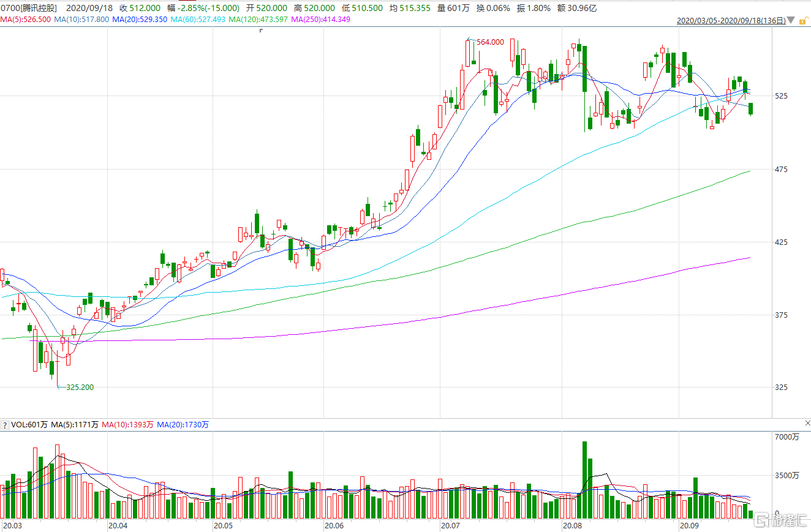Click the change value 幅 -2.85%(-15.000)

click(203, 8)
